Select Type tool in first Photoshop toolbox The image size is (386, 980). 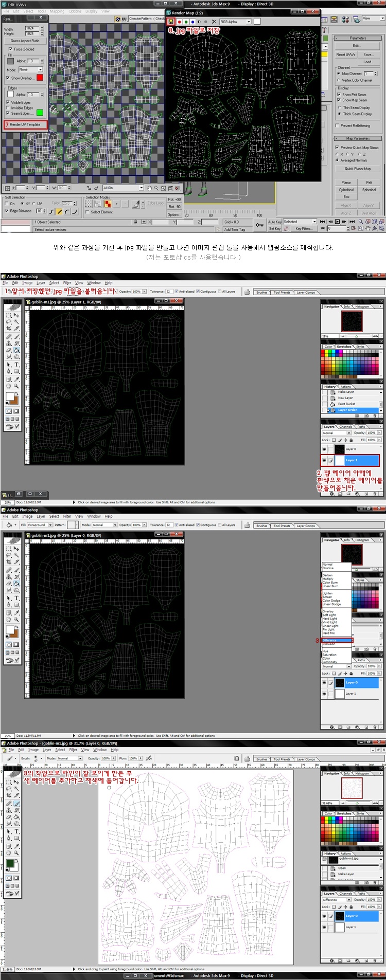(x=16, y=365)
